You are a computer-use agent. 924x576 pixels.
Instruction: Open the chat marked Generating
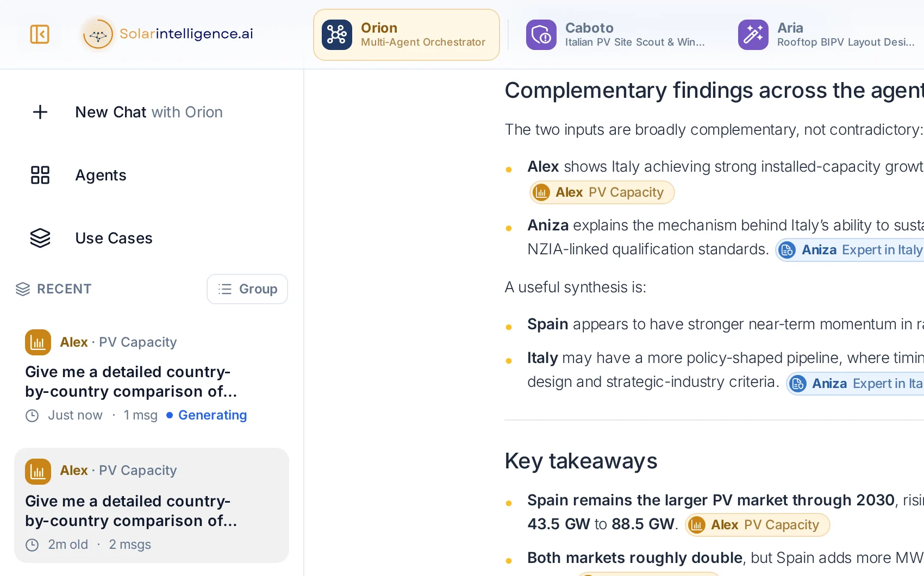click(x=152, y=376)
